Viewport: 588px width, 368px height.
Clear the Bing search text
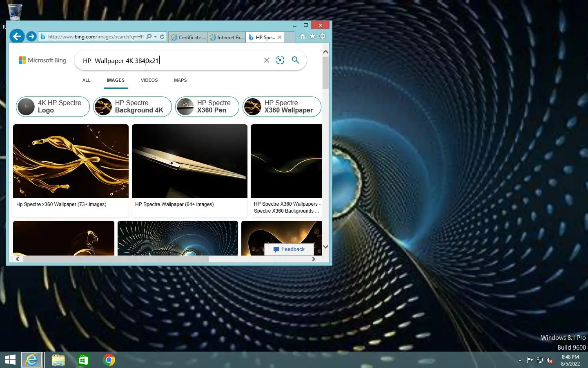(267, 61)
